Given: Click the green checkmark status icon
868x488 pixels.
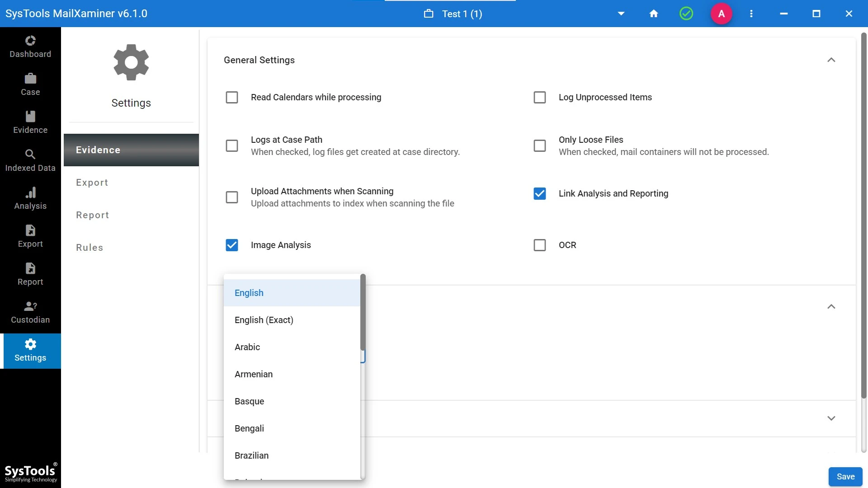Looking at the screenshot, I should (686, 14).
